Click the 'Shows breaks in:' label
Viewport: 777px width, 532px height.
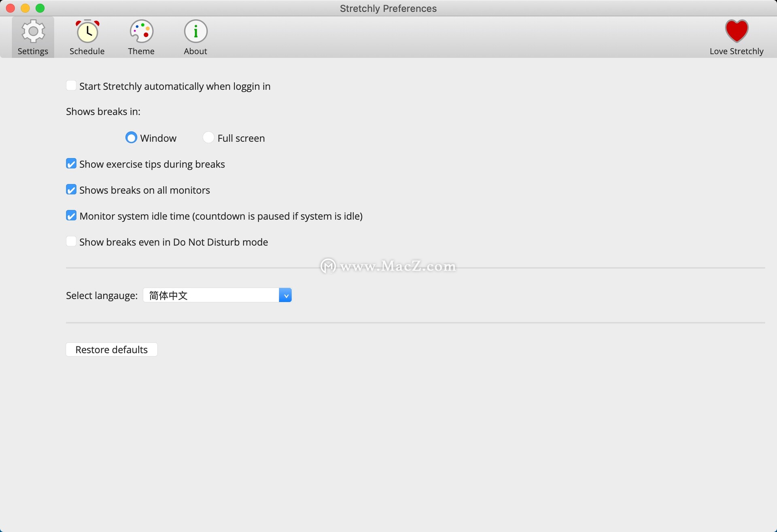[103, 112]
